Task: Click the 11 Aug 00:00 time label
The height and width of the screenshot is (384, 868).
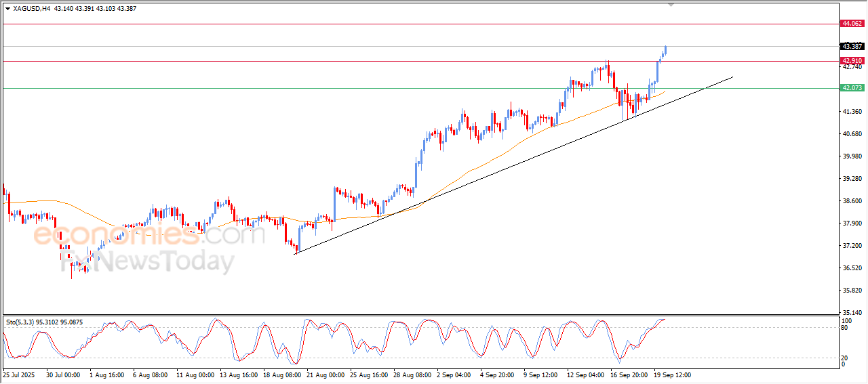Action: click(195, 374)
